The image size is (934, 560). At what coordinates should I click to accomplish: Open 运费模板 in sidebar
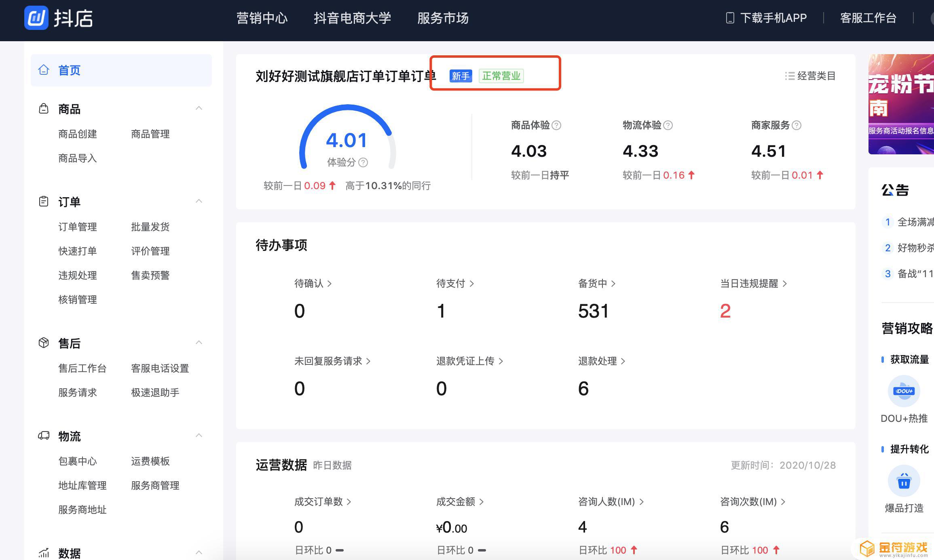(150, 461)
